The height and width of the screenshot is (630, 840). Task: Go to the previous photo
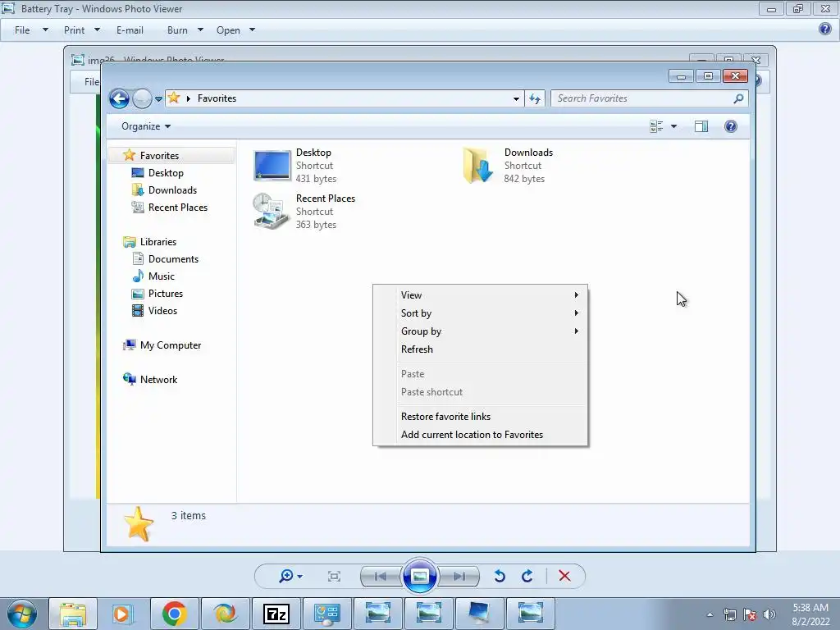pyautogui.click(x=381, y=576)
